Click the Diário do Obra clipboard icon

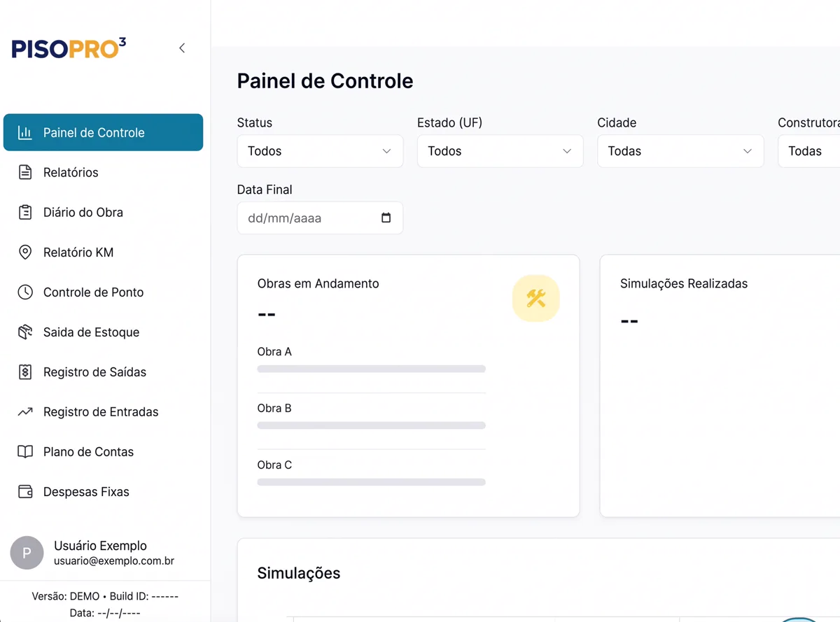[25, 212]
